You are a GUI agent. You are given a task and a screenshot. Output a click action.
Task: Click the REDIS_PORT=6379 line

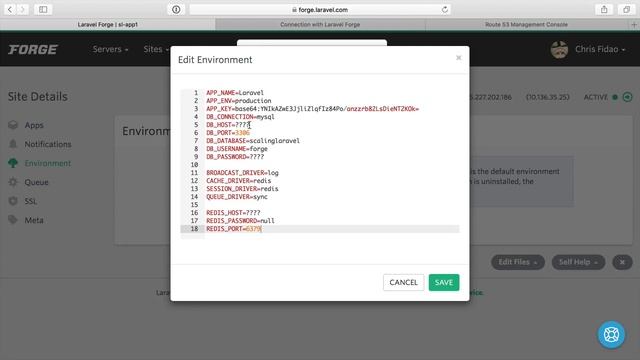(x=233, y=229)
